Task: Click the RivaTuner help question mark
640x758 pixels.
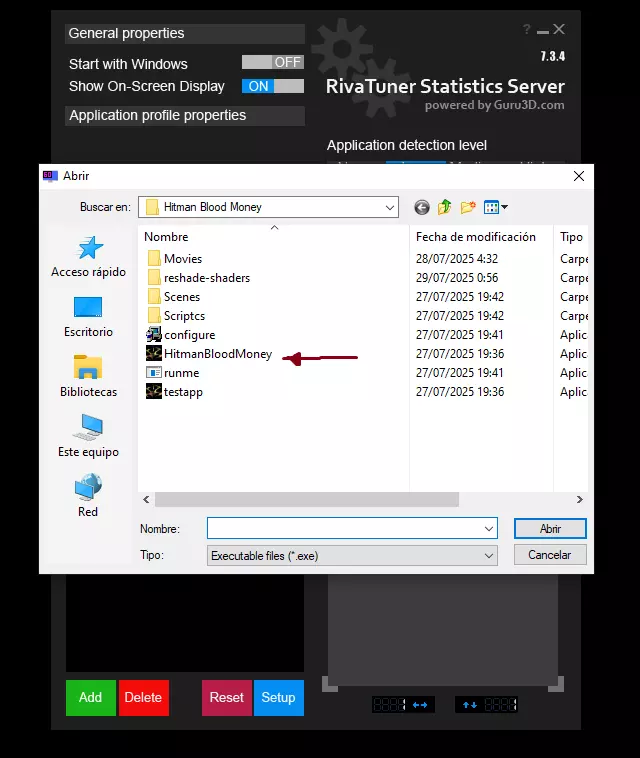Action: 526,29
